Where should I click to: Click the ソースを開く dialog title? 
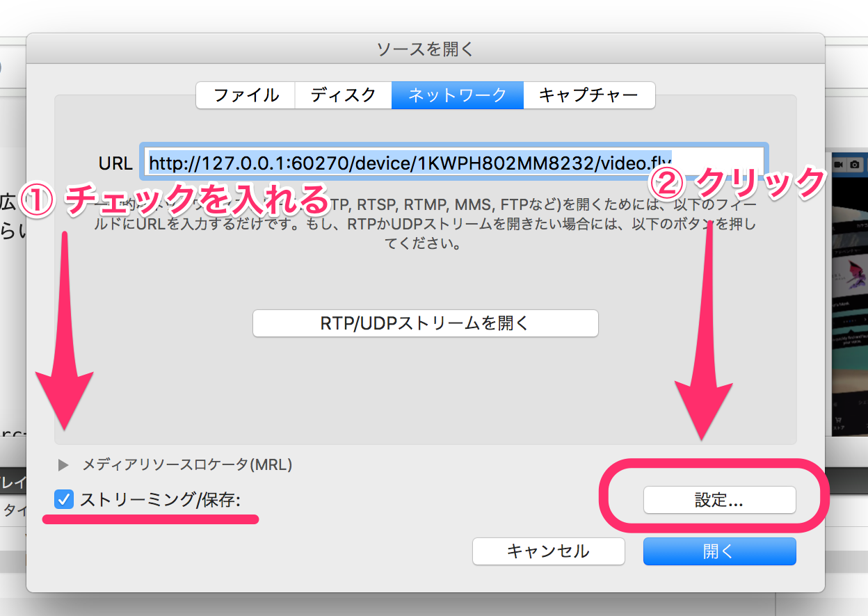pos(425,49)
